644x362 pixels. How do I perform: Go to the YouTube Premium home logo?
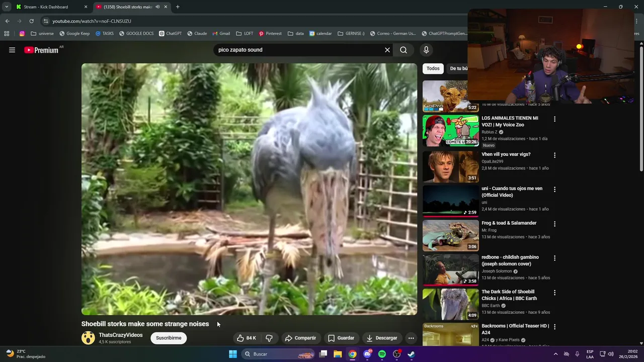(41, 50)
